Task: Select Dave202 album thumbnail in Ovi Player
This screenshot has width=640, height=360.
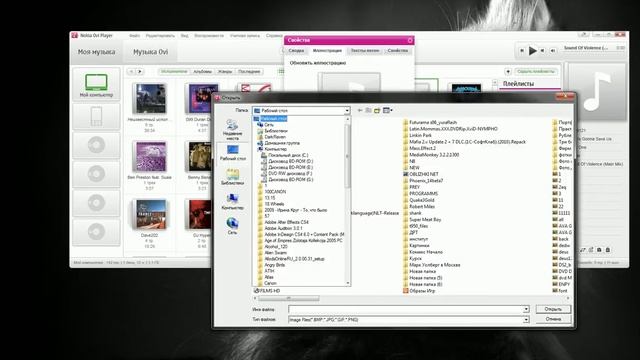Action: click(x=150, y=214)
